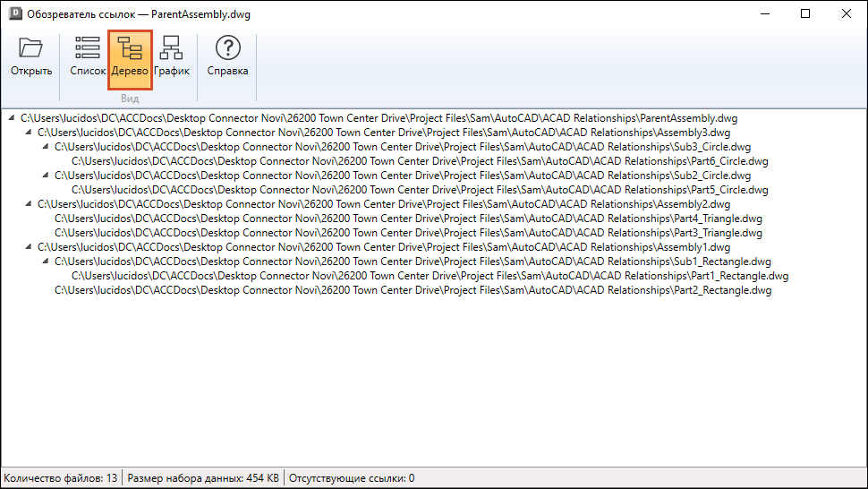This screenshot has height=489, width=868.
Task: Select the Assembly2.dwg path row
Action: (384, 204)
